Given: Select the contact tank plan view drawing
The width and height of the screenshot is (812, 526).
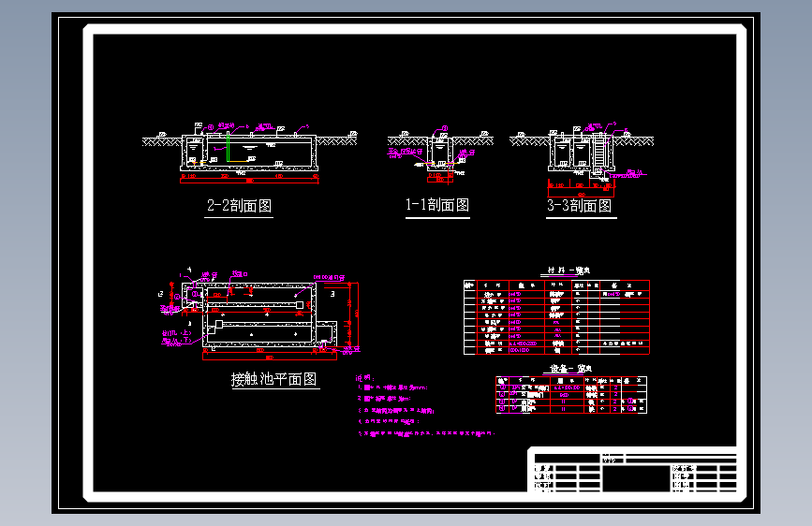Looking at the screenshot, I should click(x=259, y=314).
